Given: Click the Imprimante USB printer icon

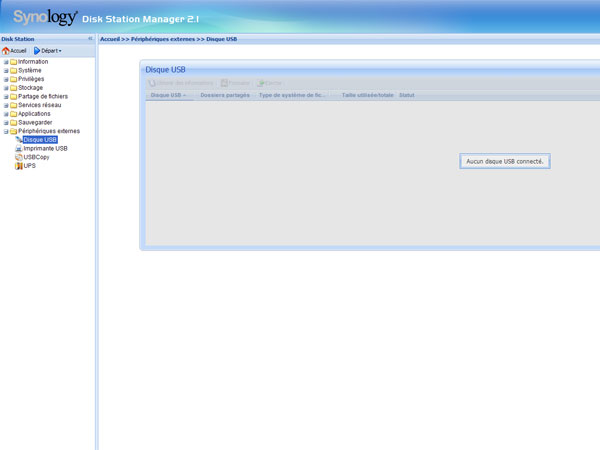Looking at the screenshot, I should 18,148.
